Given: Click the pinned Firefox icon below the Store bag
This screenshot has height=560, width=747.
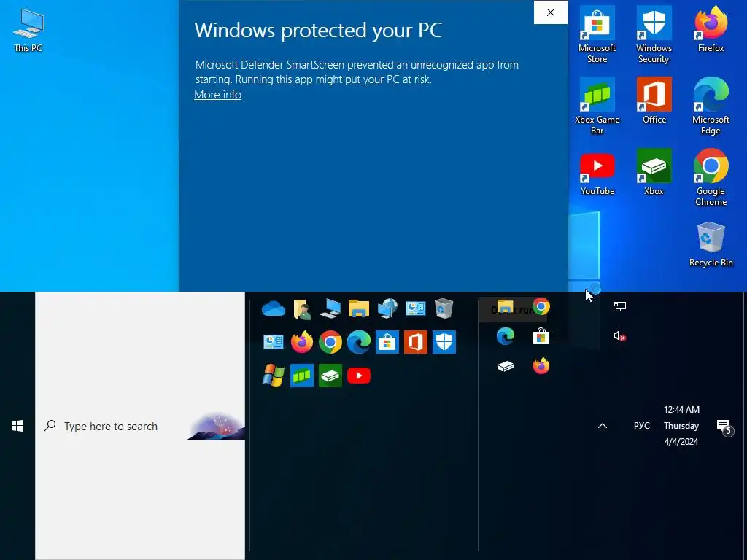Looking at the screenshot, I should (x=541, y=366).
